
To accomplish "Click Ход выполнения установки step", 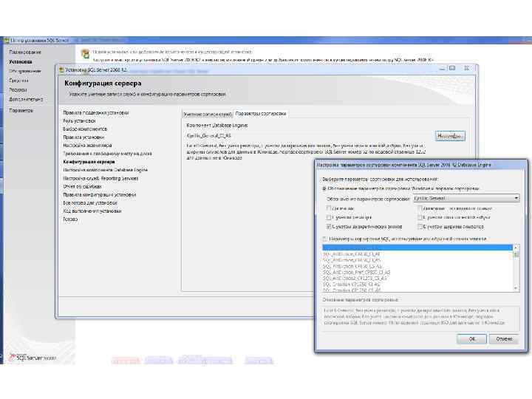I will point(92,211).
